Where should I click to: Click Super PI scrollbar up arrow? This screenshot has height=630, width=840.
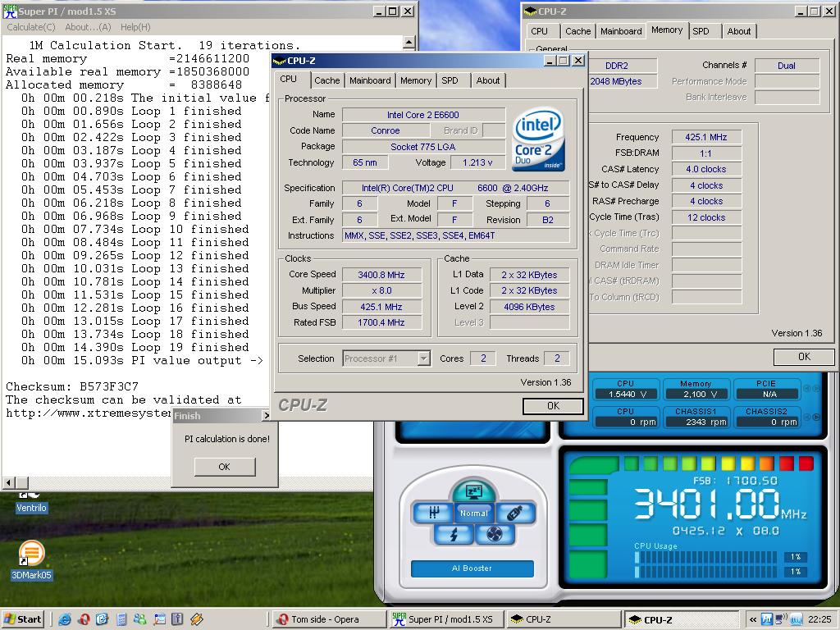point(409,43)
